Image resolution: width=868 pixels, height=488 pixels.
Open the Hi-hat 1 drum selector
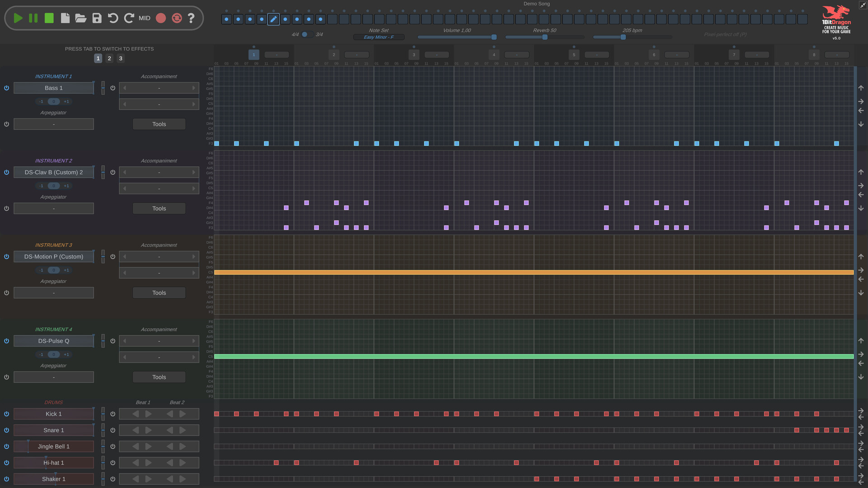[x=54, y=463]
